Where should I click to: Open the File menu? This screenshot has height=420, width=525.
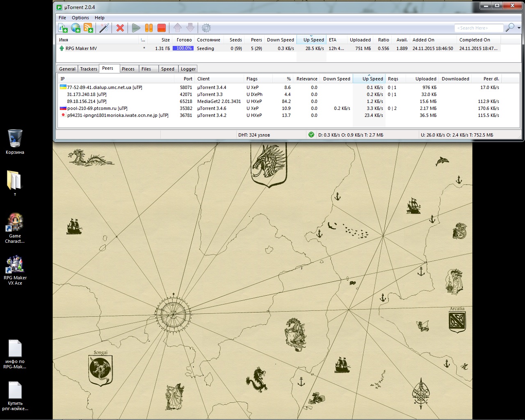[62, 18]
